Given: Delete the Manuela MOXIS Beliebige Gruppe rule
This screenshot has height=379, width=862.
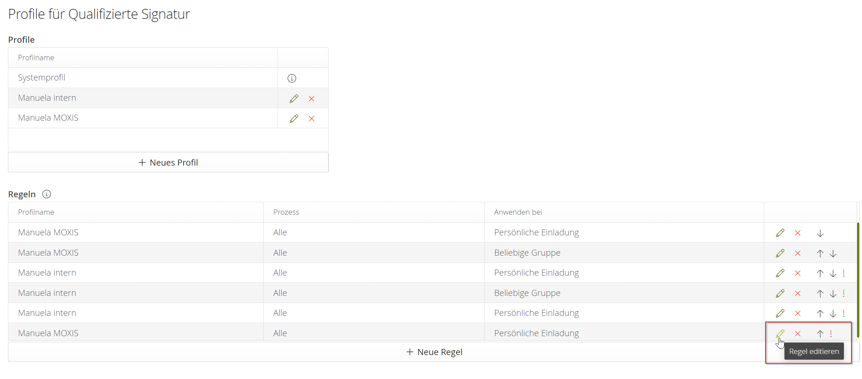Looking at the screenshot, I should tap(798, 254).
